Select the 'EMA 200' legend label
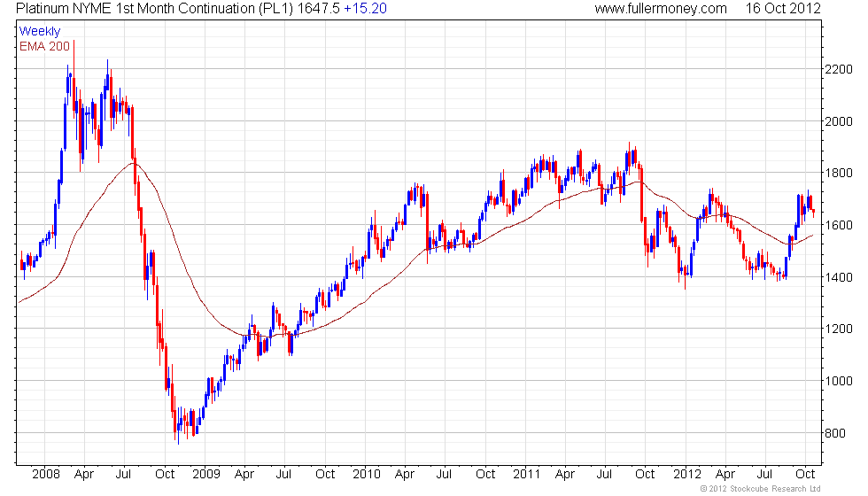Screen dimensions: 868x496 click(44, 46)
